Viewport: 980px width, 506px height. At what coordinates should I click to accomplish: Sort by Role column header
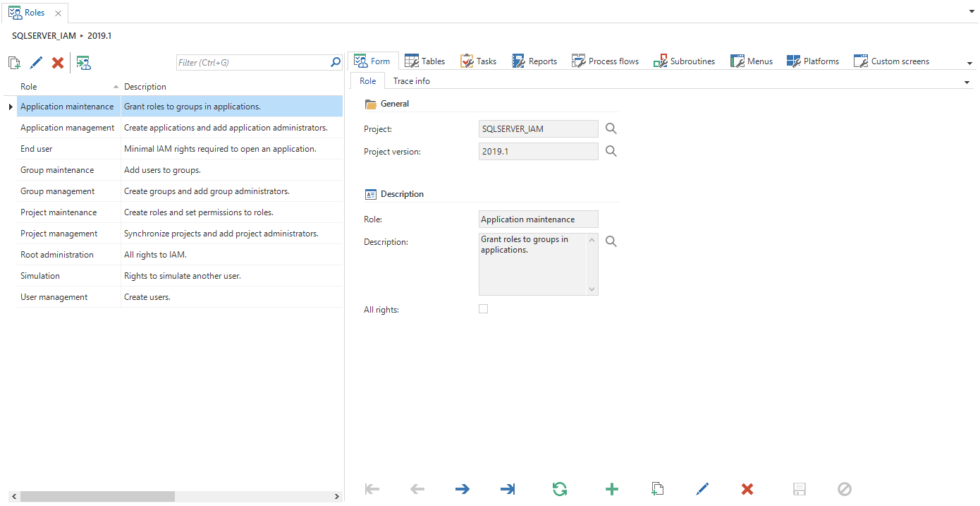coord(63,87)
